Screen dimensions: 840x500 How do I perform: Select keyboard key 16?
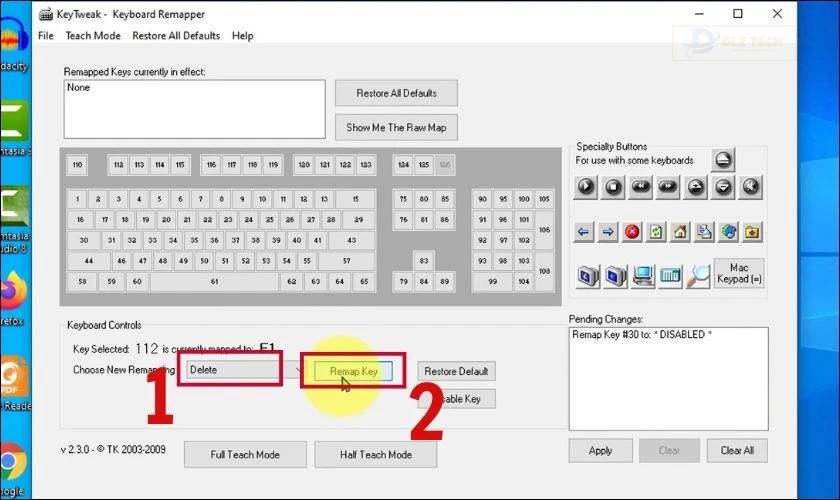[x=80, y=220]
